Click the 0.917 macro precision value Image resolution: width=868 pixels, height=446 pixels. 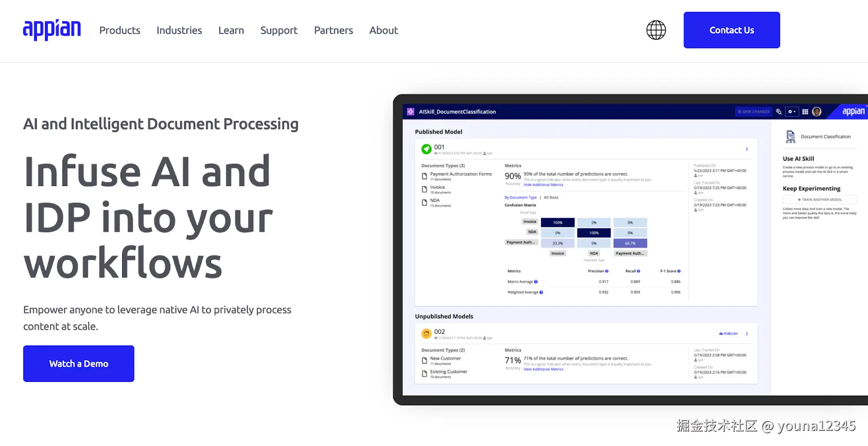click(x=603, y=282)
